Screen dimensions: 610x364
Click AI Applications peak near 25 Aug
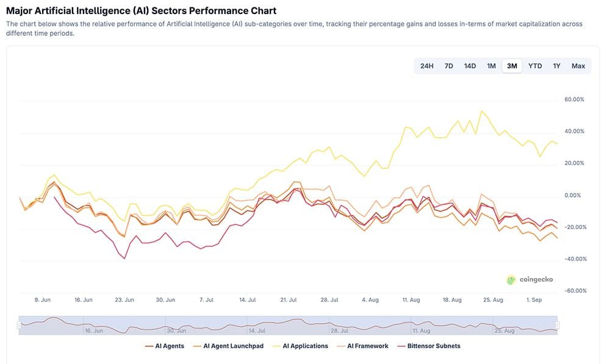482,111
